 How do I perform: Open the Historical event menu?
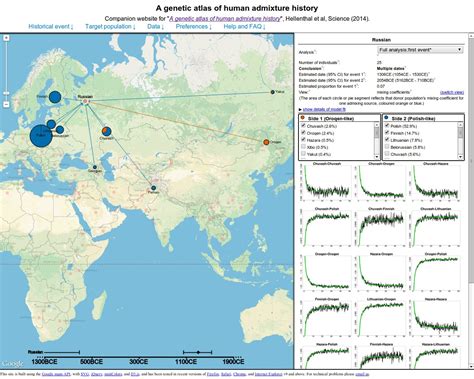[51, 27]
